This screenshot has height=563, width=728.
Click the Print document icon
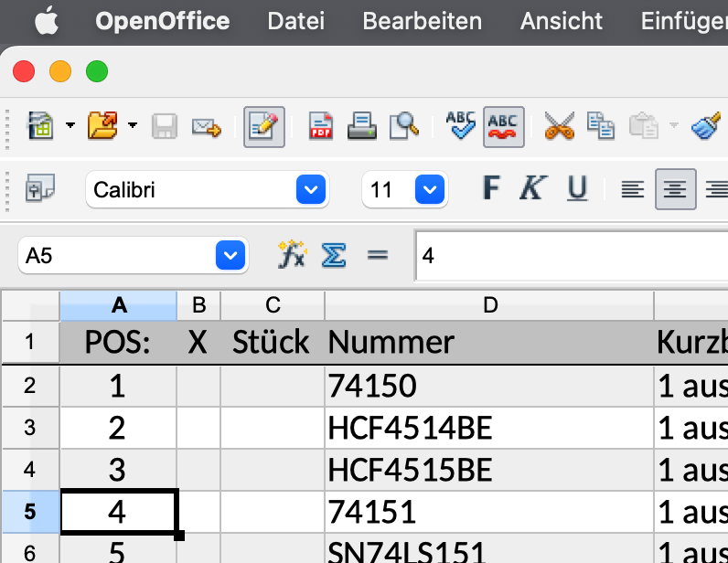361,126
